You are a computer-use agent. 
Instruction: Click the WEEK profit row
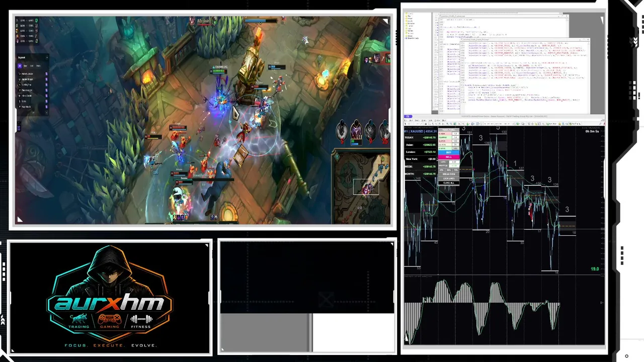pos(421,166)
